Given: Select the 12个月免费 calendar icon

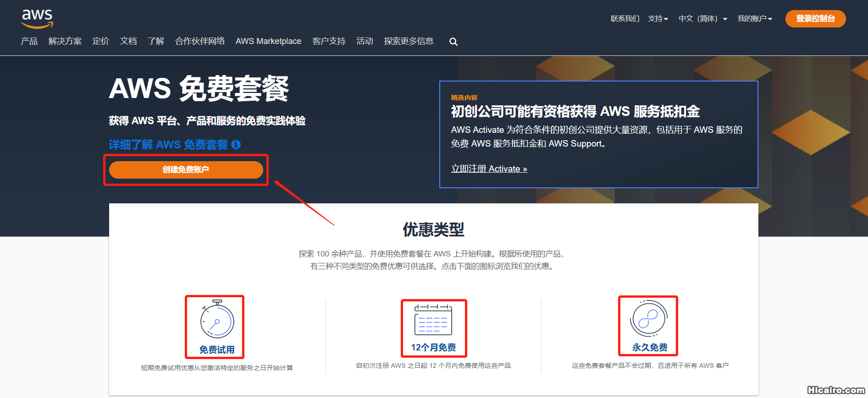Looking at the screenshot, I should (x=433, y=320).
